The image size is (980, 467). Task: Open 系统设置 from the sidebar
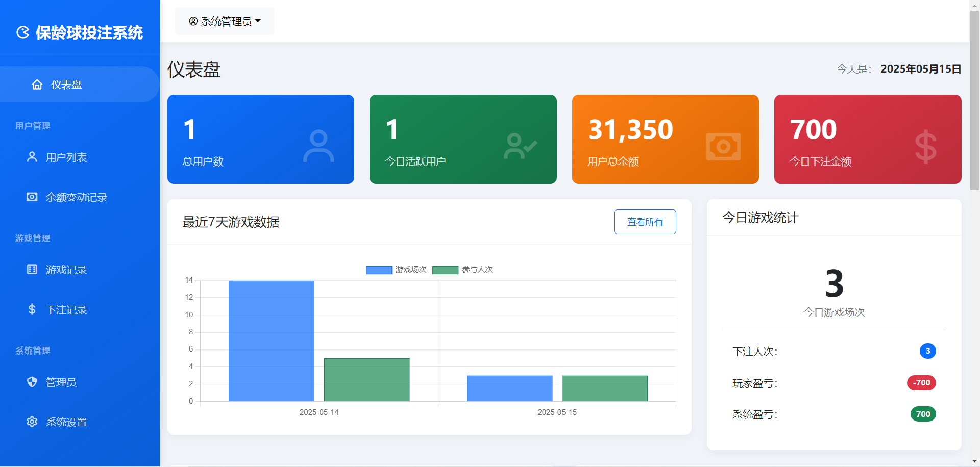point(66,422)
